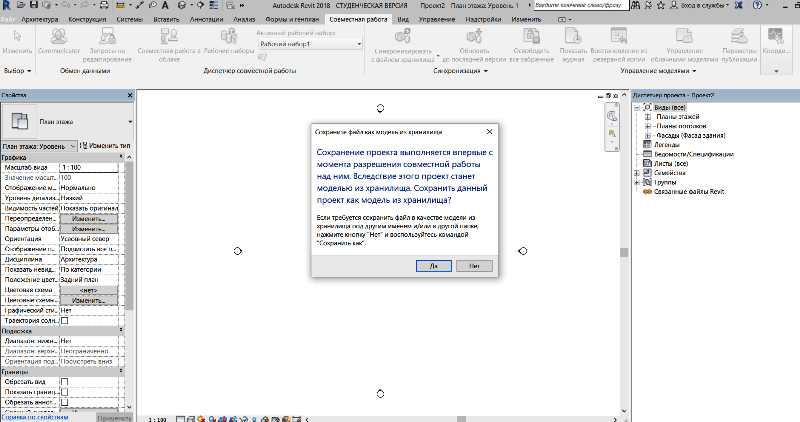Click the star favorites icon in title bar

(661, 5)
